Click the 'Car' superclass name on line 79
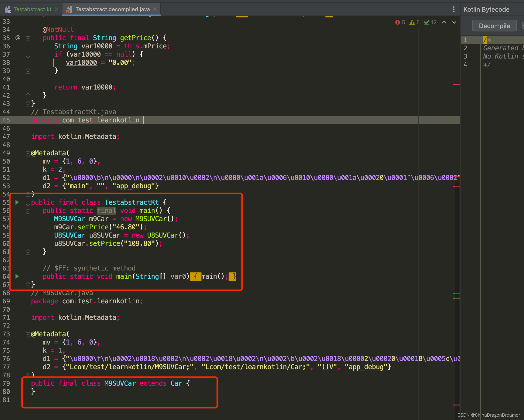The height and width of the screenshot is (420, 524). pyautogui.click(x=176, y=383)
